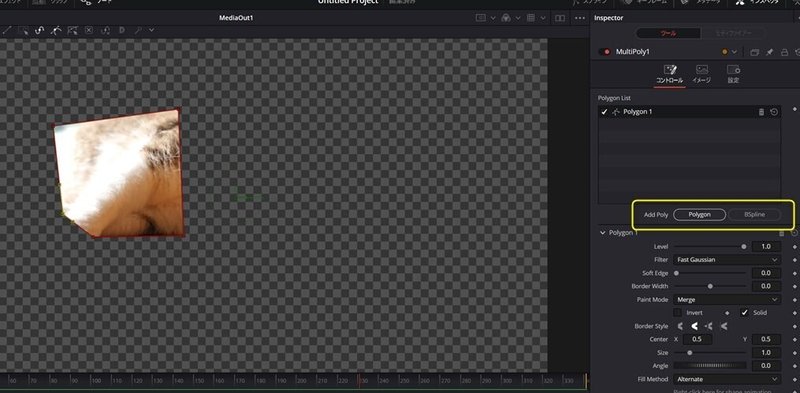Image resolution: width=800 pixels, height=393 pixels.
Task: Reset Polygon 1 with the reset icon
Action: coord(774,112)
